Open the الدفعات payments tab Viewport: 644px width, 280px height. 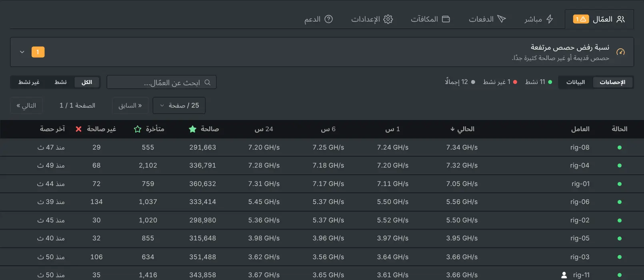(487, 19)
